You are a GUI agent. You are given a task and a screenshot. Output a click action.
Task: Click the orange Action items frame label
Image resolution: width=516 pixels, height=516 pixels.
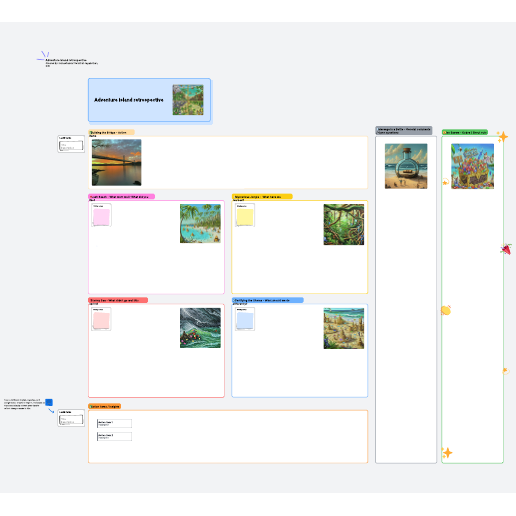104,406
